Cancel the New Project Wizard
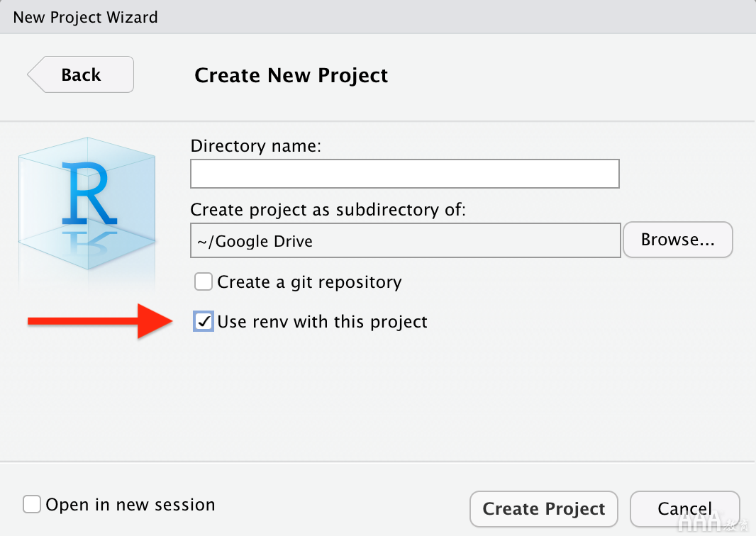Image resolution: width=756 pixels, height=536 pixels. pyautogui.click(x=684, y=509)
